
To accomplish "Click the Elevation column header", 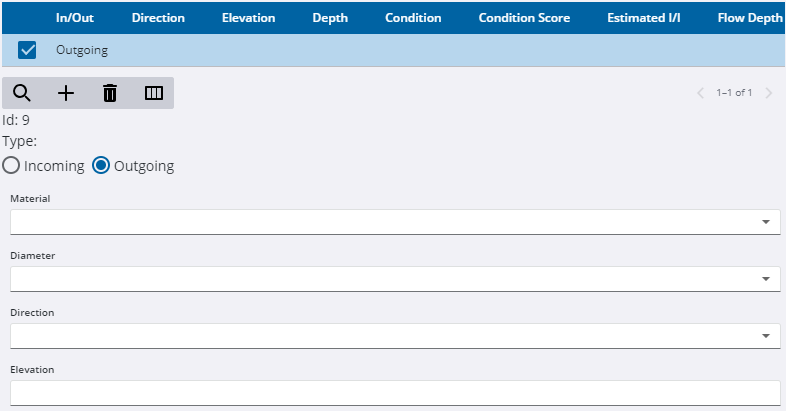I will click(x=248, y=18).
